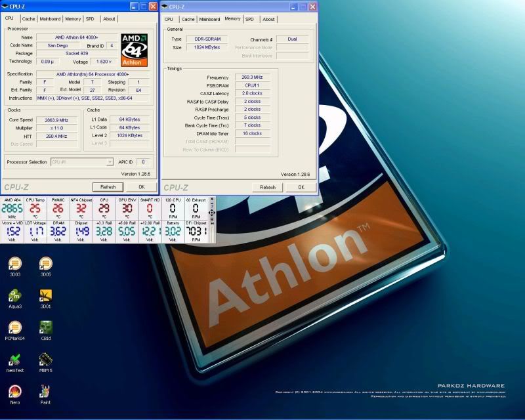
Task: Click the HTT value '260.4 MHz'
Action: coord(56,136)
